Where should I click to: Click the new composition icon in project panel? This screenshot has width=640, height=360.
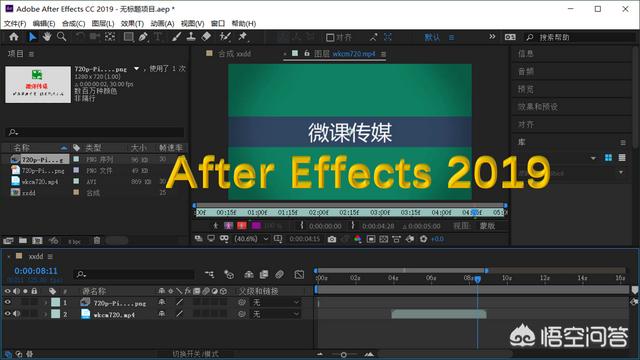(x=37, y=241)
